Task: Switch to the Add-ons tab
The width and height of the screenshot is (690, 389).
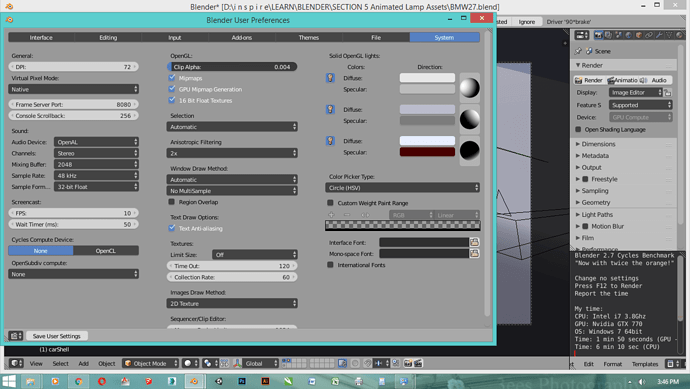Action: pos(242,37)
